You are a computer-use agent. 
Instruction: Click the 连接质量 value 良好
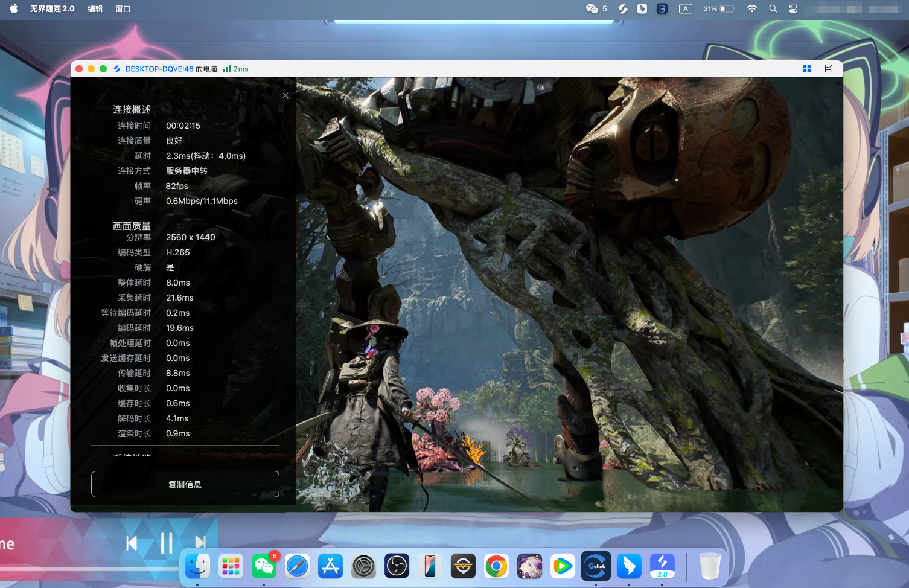[x=174, y=141]
